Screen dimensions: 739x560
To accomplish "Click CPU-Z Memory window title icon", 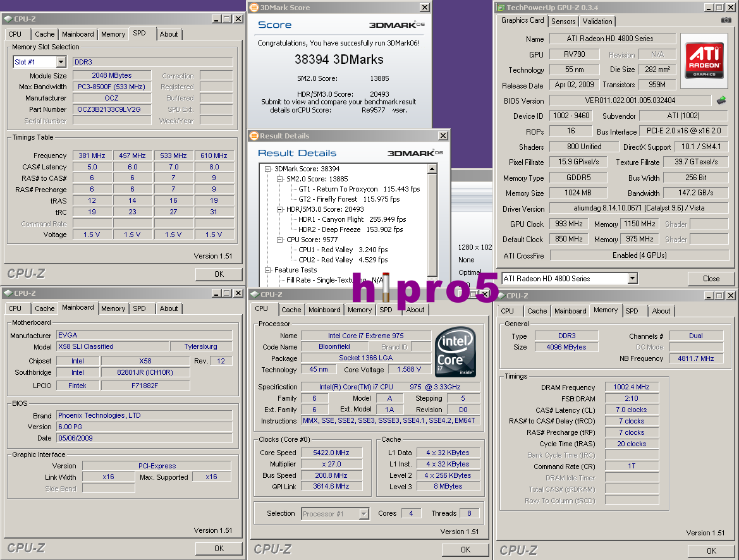I will (501, 296).
